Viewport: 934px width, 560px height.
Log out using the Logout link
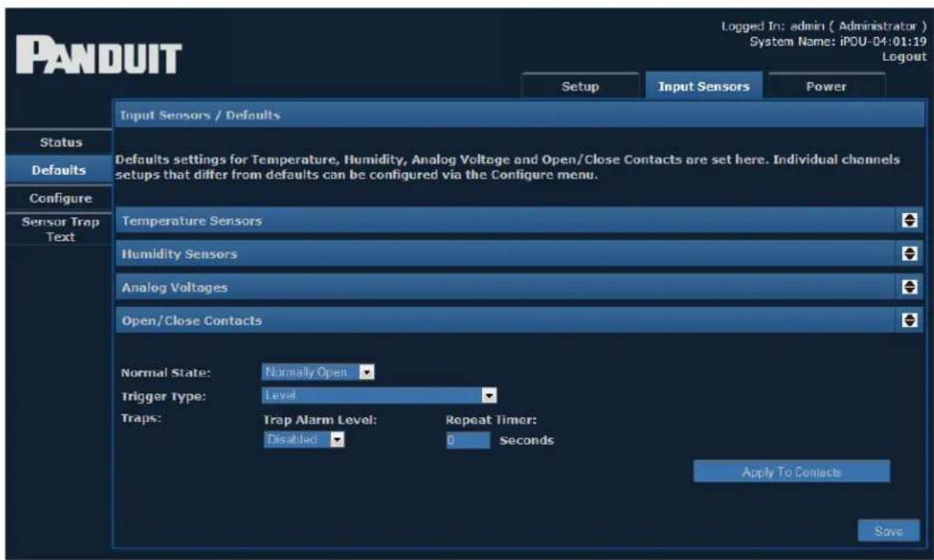(904, 57)
